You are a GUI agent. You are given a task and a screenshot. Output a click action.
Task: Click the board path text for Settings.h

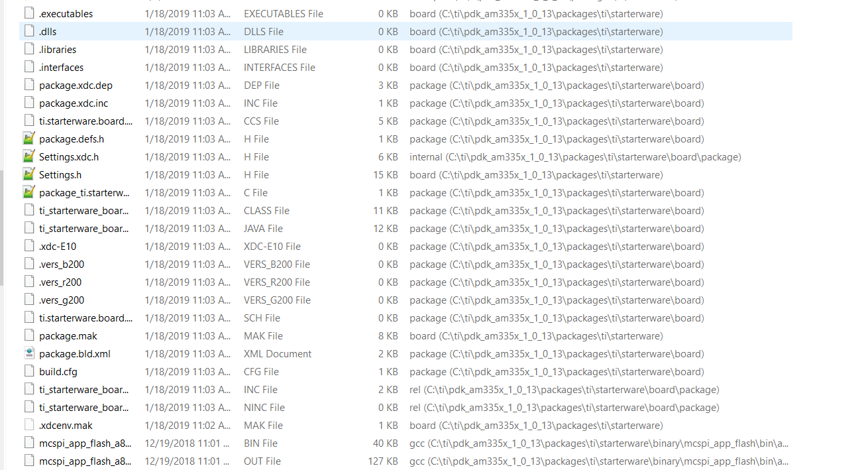tap(535, 174)
